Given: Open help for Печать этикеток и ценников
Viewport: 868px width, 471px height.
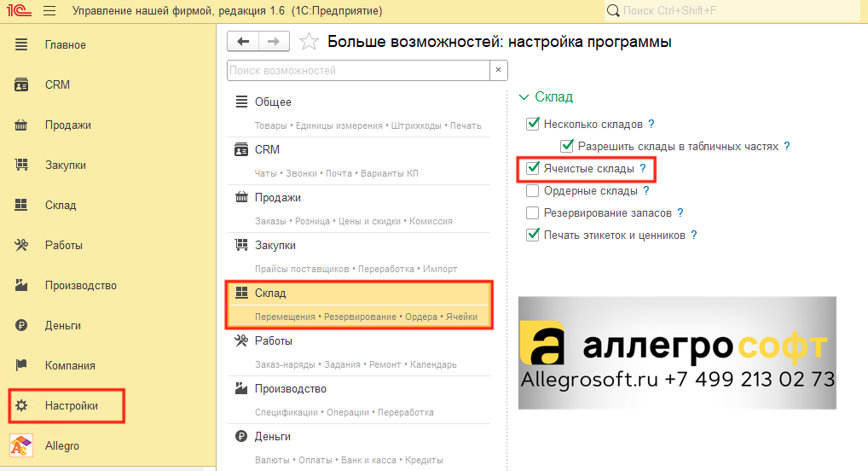Looking at the screenshot, I should click(694, 235).
